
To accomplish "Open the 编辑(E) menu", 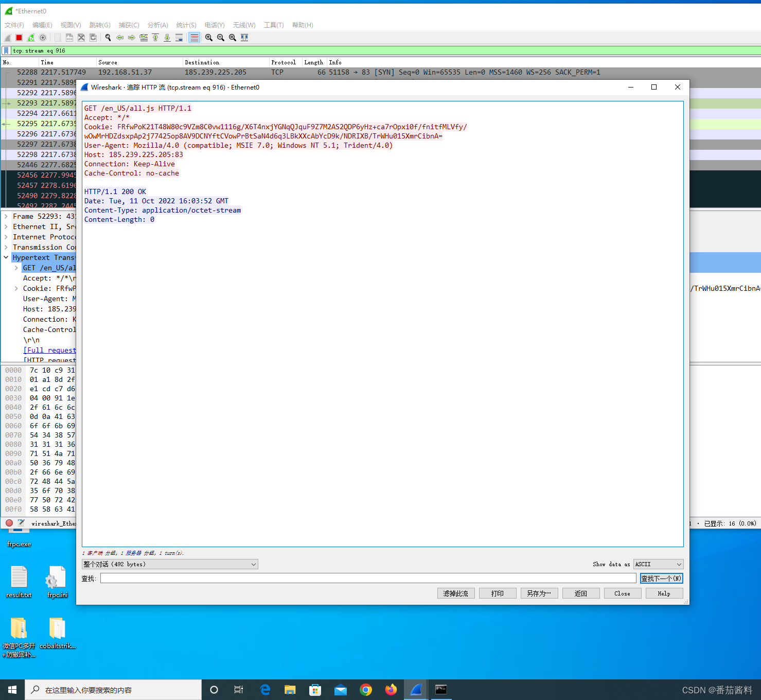I will click(x=42, y=25).
